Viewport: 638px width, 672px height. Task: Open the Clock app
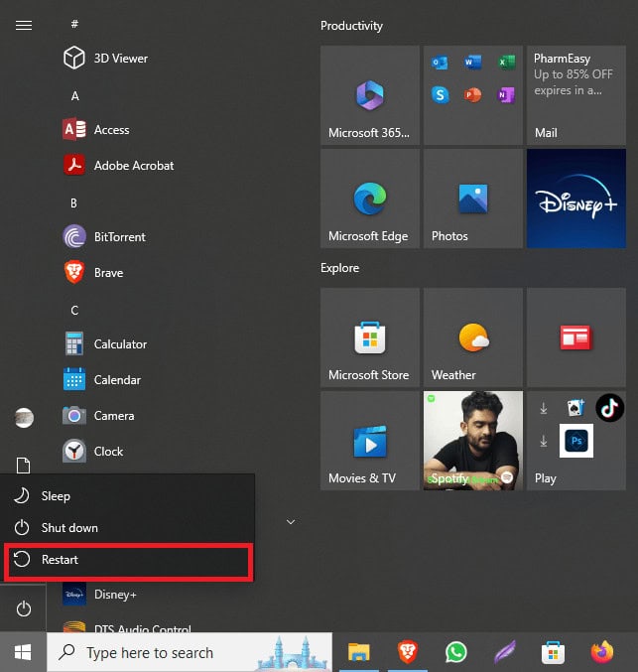[x=93, y=451]
